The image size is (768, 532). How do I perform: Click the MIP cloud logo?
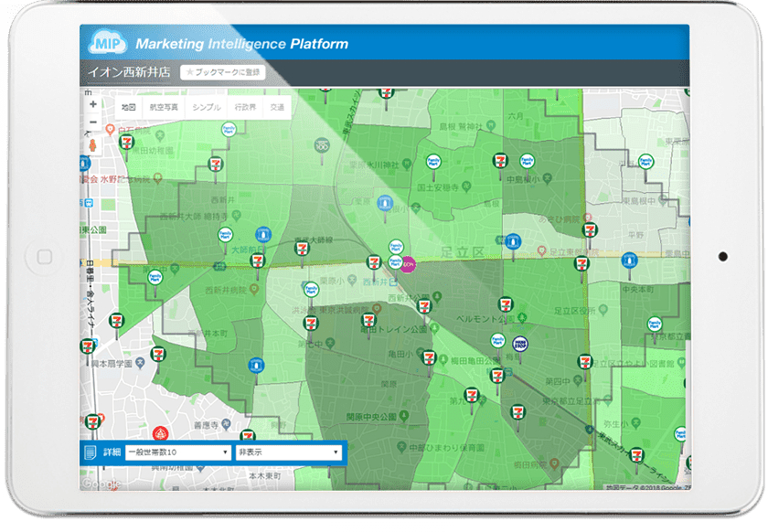click(x=108, y=44)
